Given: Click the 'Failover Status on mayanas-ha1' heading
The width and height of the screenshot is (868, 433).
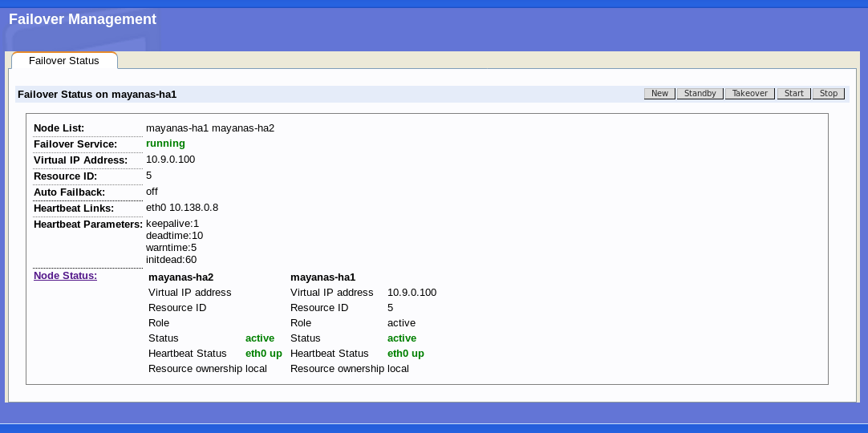Looking at the screenshot, I should pos(97,95).
